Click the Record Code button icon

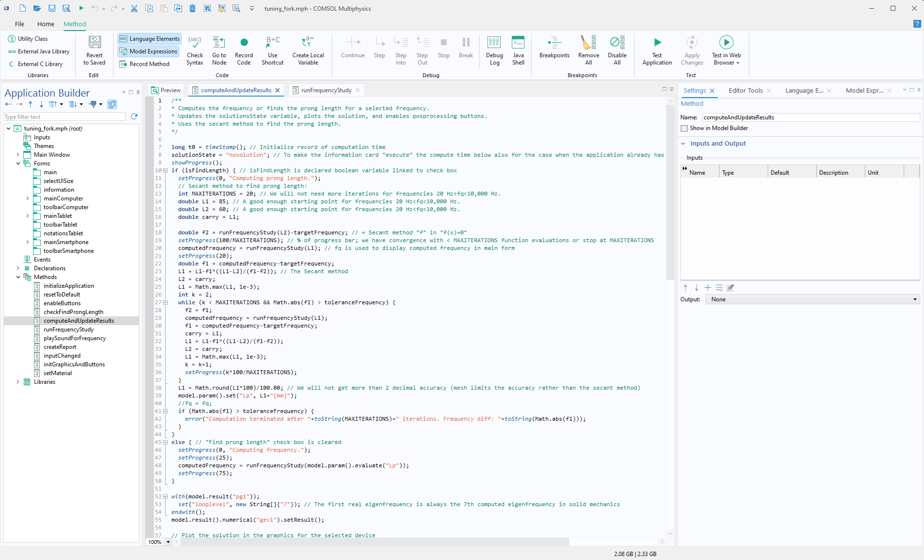(x=244, y=43)
